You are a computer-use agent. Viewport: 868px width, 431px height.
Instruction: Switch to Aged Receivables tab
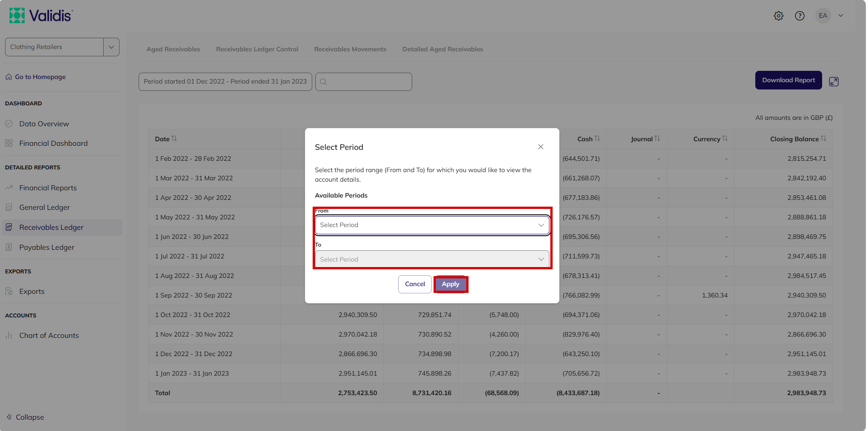(173, 49)
